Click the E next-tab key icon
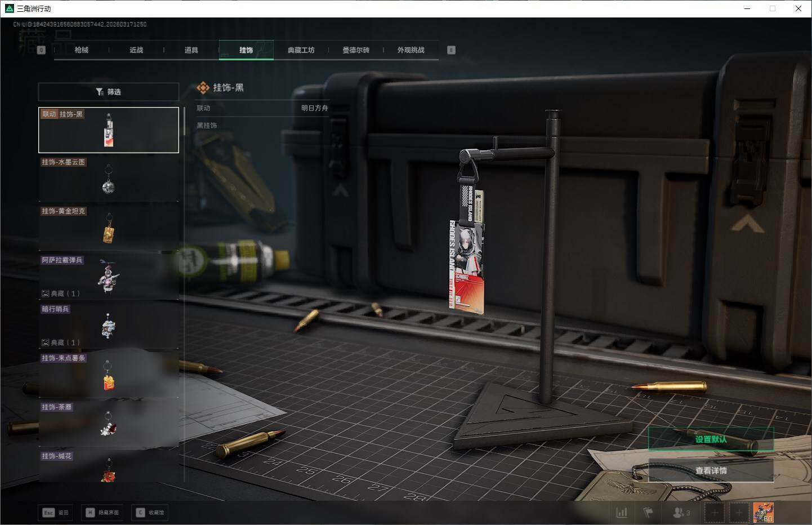812x525 pixels. pyautogui.click(x=451, y=50)
